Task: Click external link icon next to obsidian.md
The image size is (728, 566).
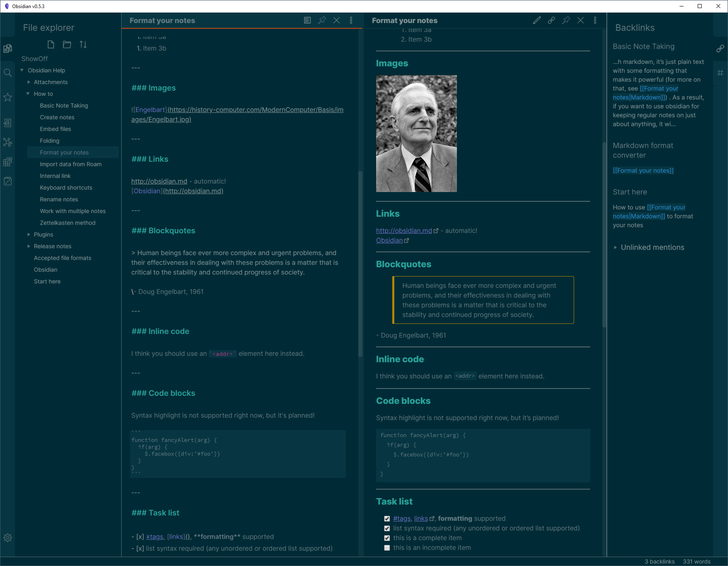Action: point(436,231)
